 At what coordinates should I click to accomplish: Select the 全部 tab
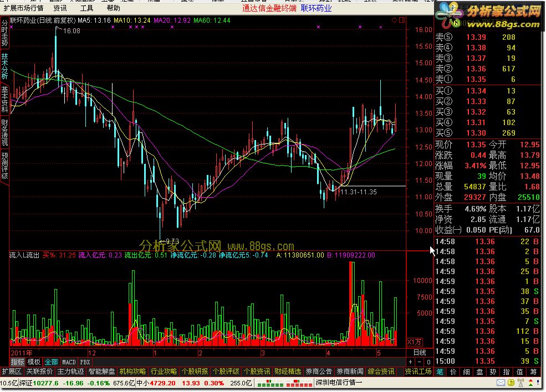pos(51,362)
